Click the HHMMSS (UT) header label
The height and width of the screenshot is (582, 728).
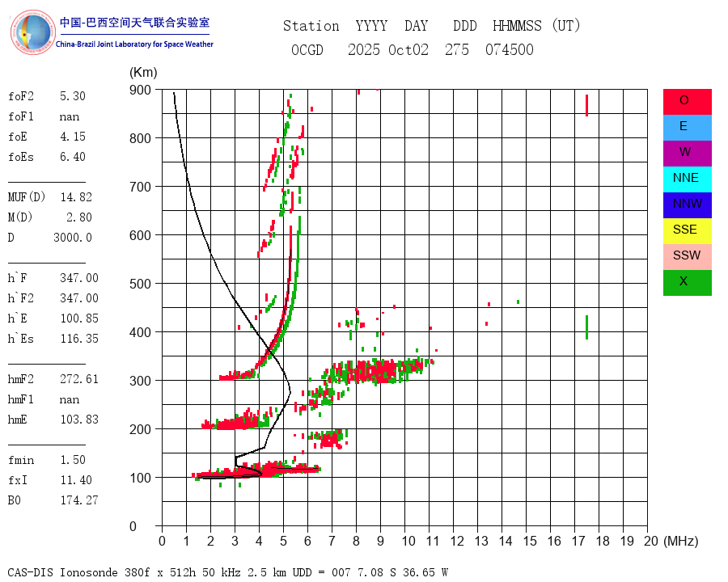[536, 26]
